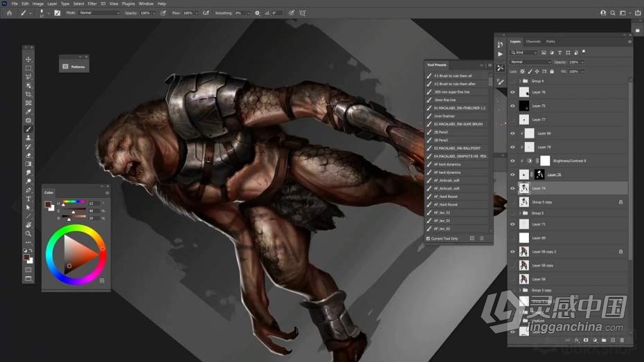The height and width of the screenshot is (362, 644).
Task: Uncheck Current Tool Only checkbox
Action: pyautogui.click(x=428, y=239)
